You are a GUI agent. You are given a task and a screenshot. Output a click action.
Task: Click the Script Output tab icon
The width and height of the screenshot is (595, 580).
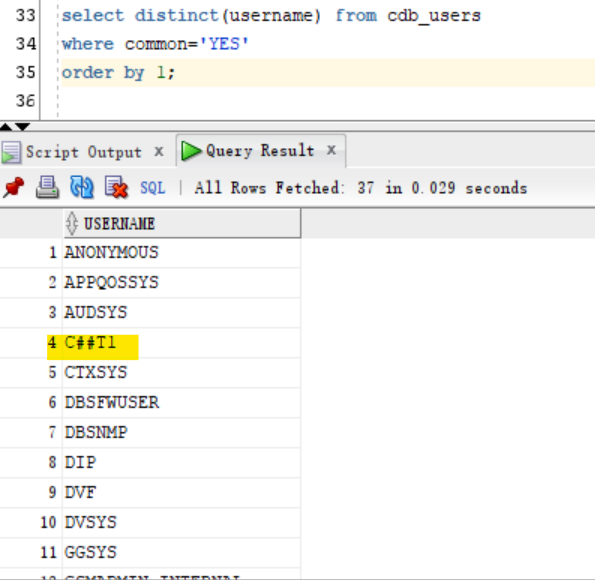pos(11,153)
